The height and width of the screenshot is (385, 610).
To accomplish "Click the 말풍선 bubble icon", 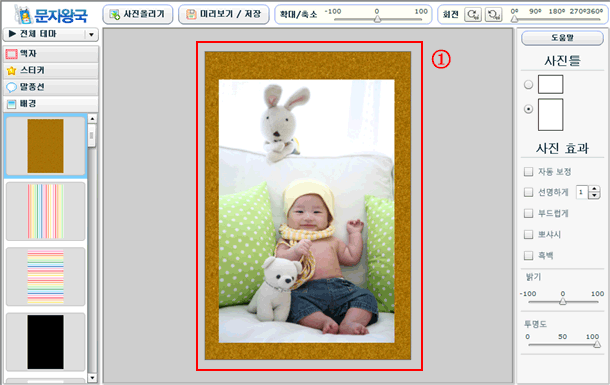I will pyautogui.click(x=11, y=88).
